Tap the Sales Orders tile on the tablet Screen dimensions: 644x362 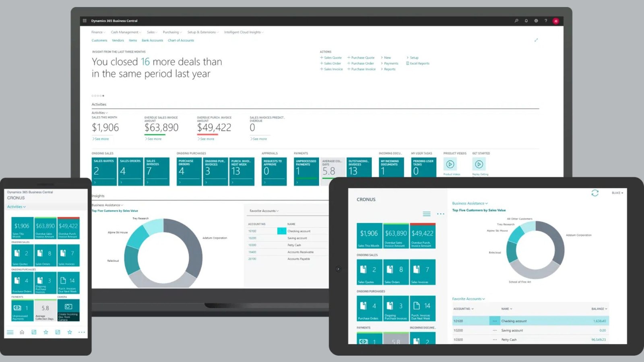(x=396, y=272)
